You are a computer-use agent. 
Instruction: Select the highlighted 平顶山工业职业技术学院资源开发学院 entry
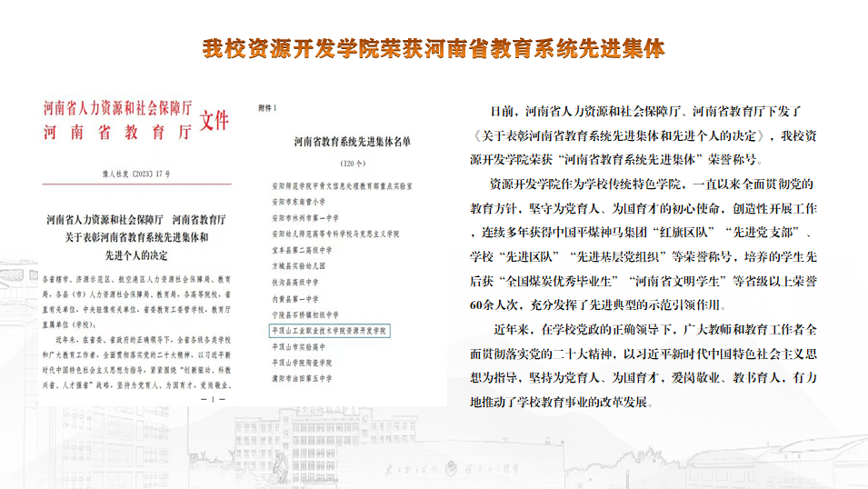pyautogui.click(x=324, y=332)
